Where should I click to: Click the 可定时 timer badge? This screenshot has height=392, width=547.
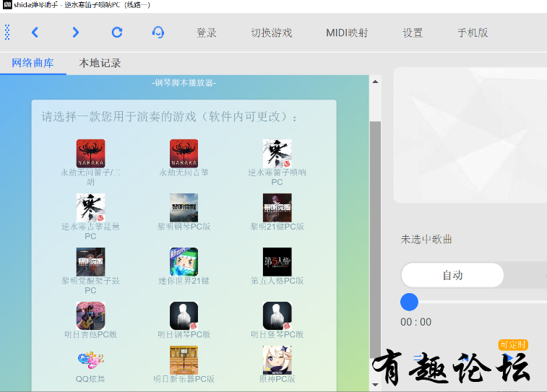click(x=513, y=345)
